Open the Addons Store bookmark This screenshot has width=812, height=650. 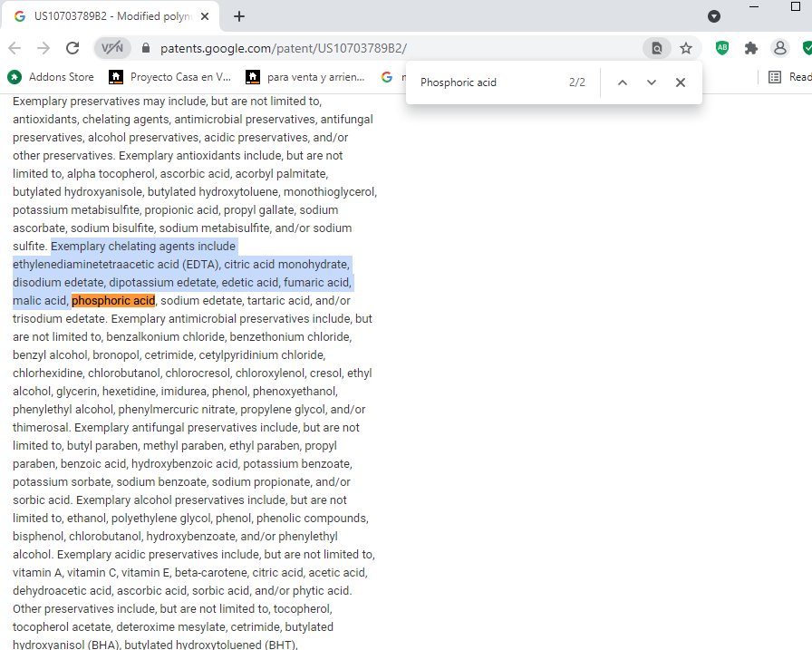click(51, 77)
